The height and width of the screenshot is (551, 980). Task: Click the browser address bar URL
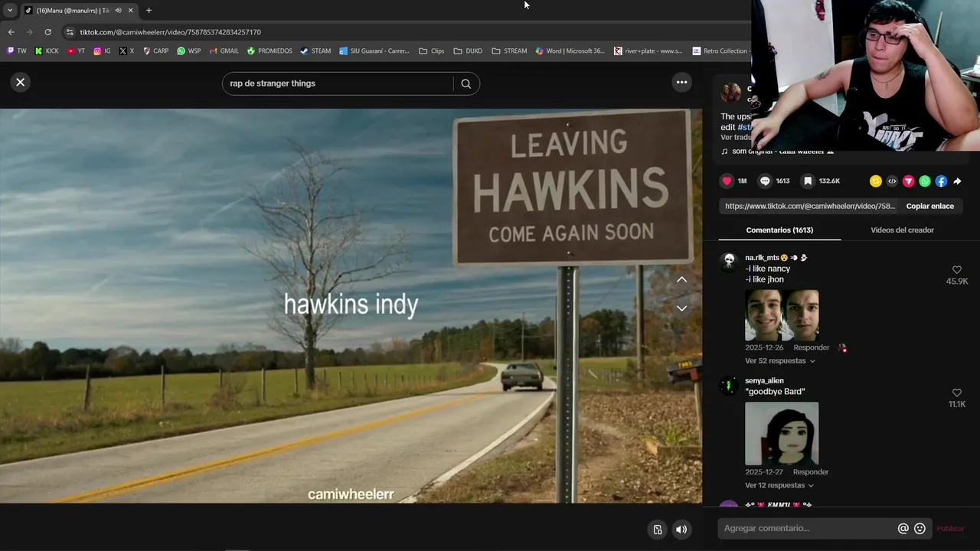coord(170,32)
